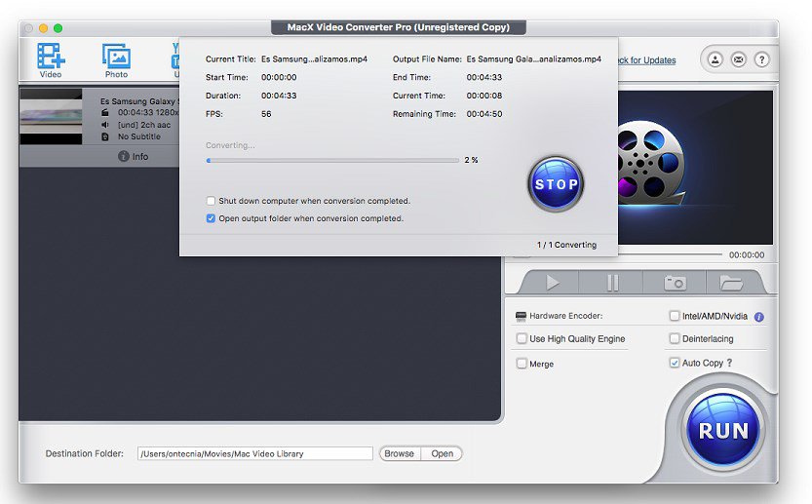Check the Merge option

(x=522, y=364)
